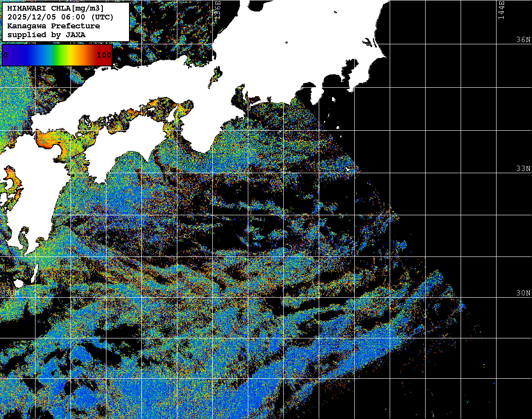This screenshot has height=419, width=532.
Task: Click the Kanagawa Prefecture label
Action: (x=54, y=26)
